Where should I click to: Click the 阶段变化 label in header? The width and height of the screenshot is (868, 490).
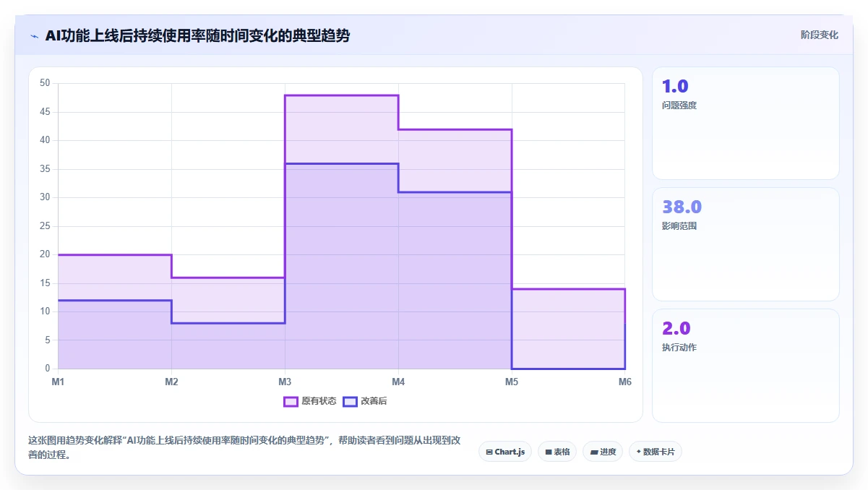820,35
